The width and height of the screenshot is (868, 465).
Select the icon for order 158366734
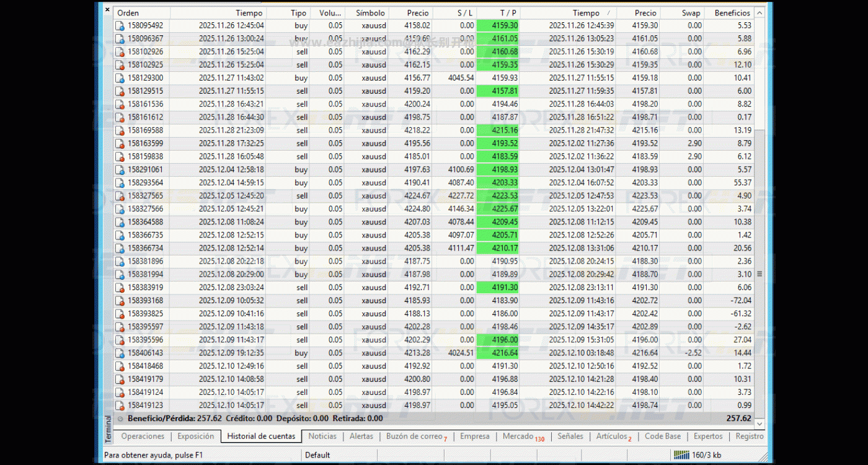click(x=120, y=248)
